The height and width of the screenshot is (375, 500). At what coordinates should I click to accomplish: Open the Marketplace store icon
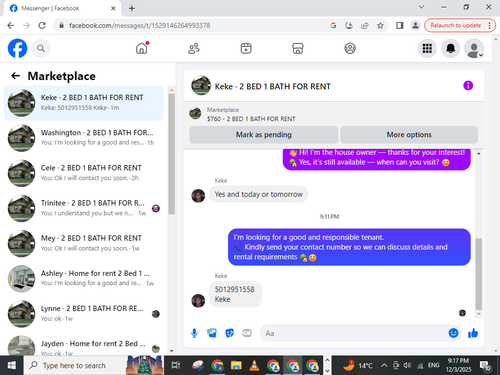coord(298,49)
